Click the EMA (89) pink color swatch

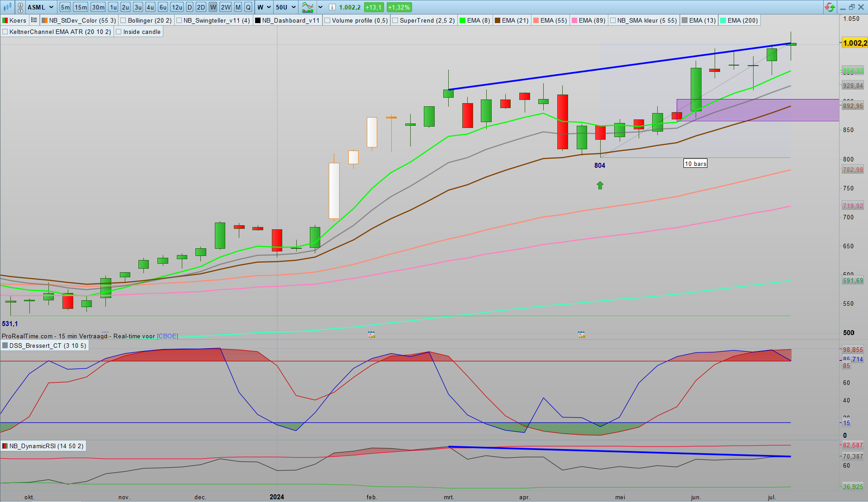(x=574, y=20)
